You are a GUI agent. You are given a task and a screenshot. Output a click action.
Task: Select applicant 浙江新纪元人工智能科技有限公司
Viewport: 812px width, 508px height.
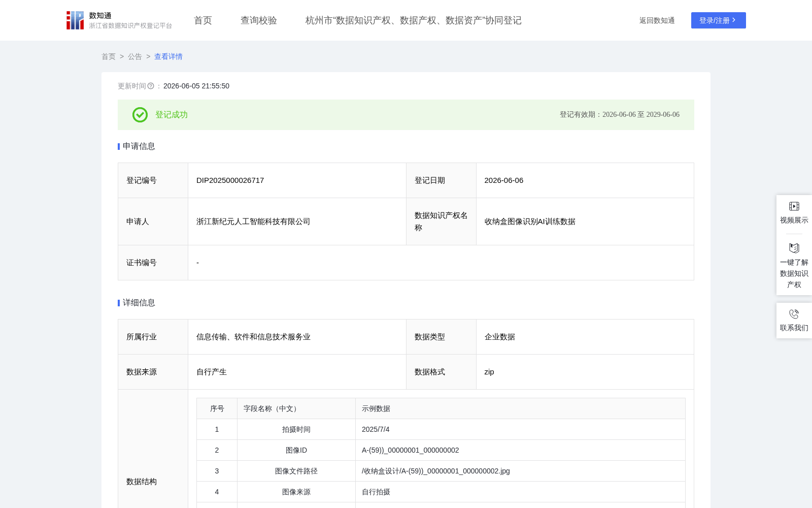(x=253, y=221)
